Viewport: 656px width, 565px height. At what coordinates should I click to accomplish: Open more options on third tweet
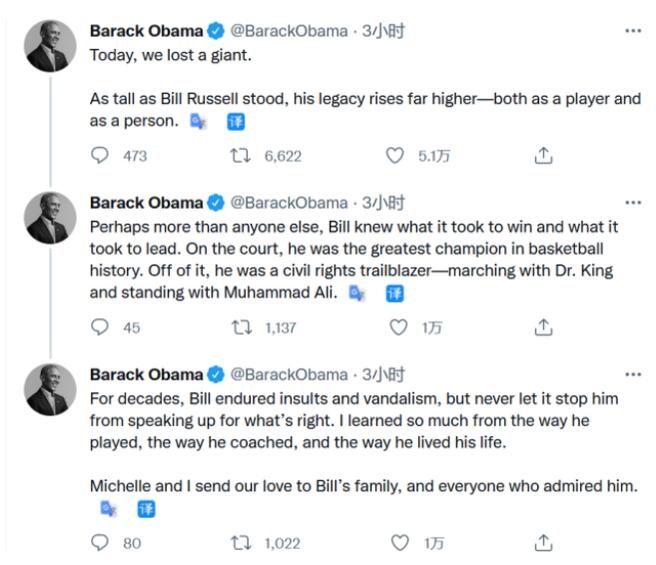[632, 374]
